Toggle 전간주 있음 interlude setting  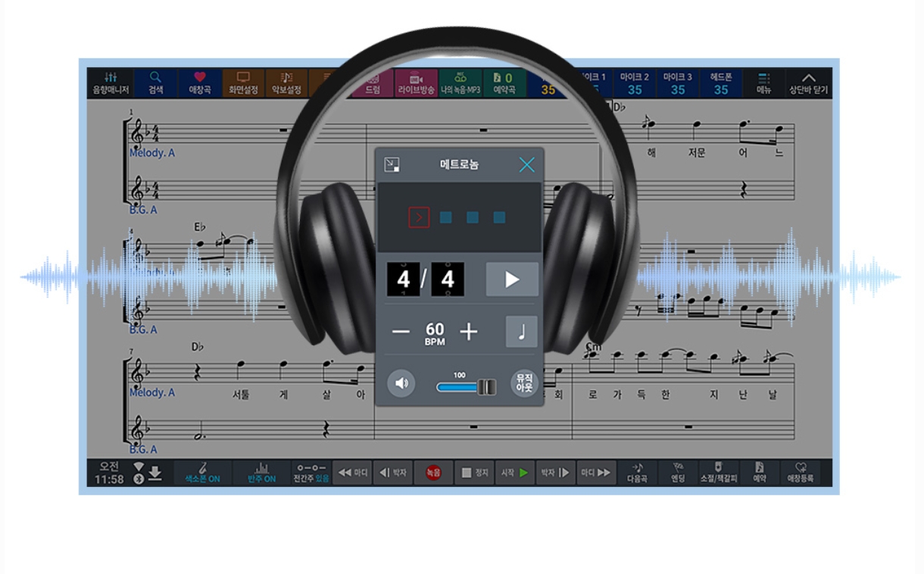click(x=311, y=473)
